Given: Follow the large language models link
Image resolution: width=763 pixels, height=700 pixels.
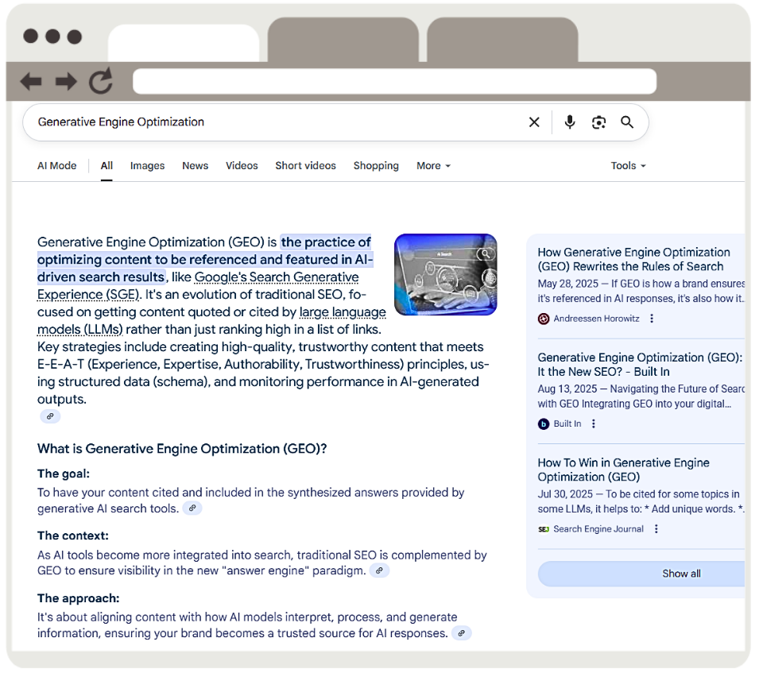Looking at the screenshot, I should [x=343, y=311].
